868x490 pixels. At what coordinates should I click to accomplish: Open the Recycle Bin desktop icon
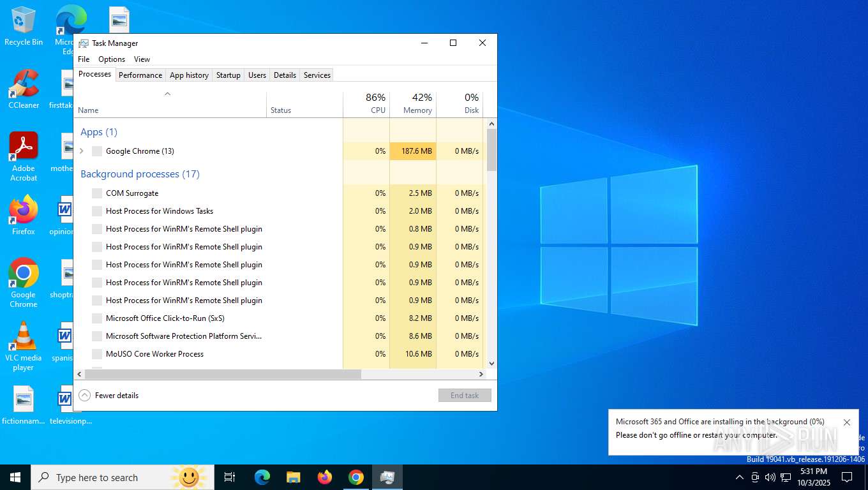click(24, 26)
